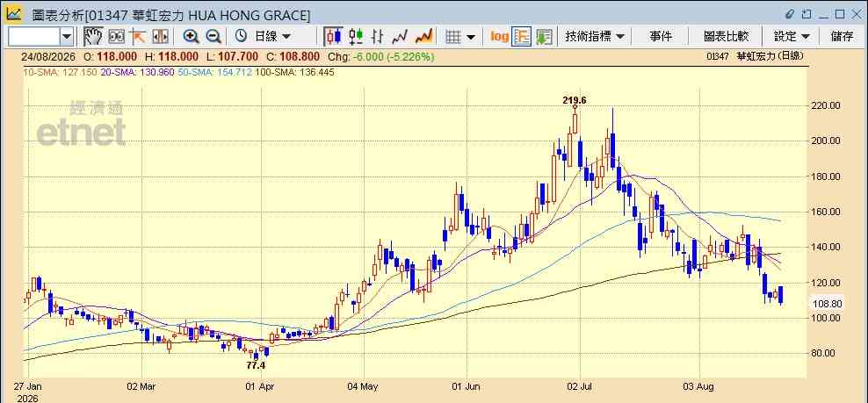The width and height of the screenshot is (868, 403).
Task: Switch to OHLC bar chart type
Action: point(378,37)
